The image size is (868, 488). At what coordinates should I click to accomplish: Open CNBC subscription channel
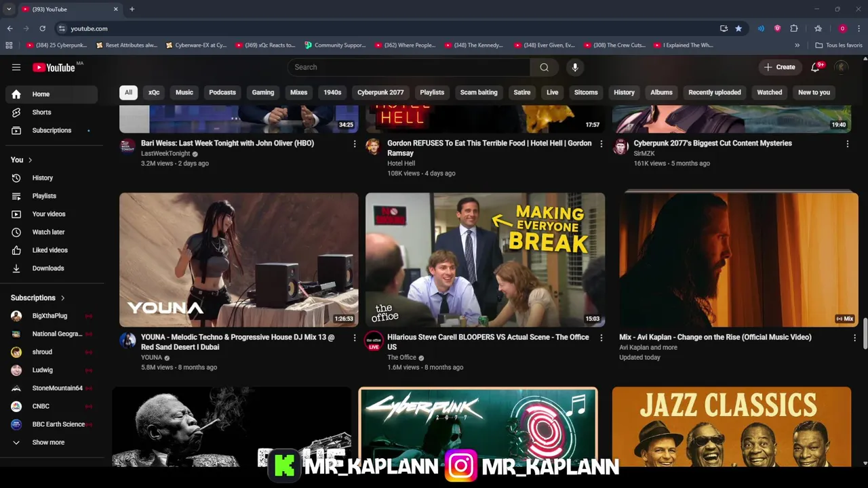52,406
